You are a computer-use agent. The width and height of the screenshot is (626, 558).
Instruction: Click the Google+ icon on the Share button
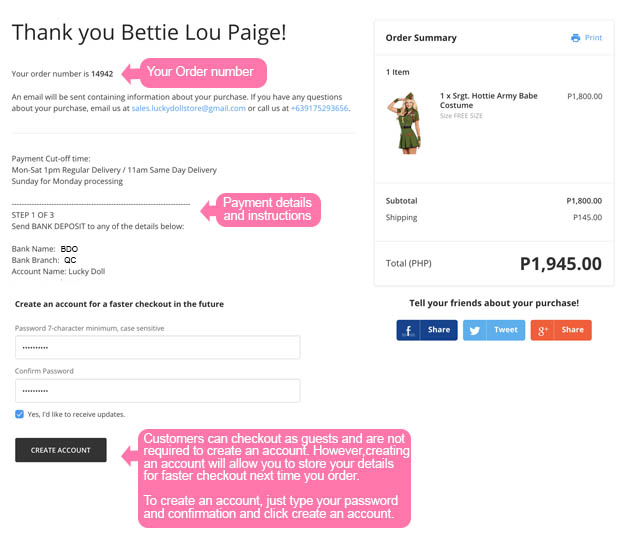pyautogui.click(x=543, y=330)
